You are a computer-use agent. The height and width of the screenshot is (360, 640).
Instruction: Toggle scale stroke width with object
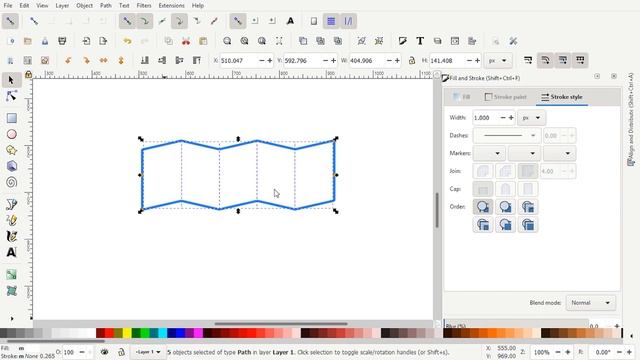pyautogui.click(x=528, y=60)
